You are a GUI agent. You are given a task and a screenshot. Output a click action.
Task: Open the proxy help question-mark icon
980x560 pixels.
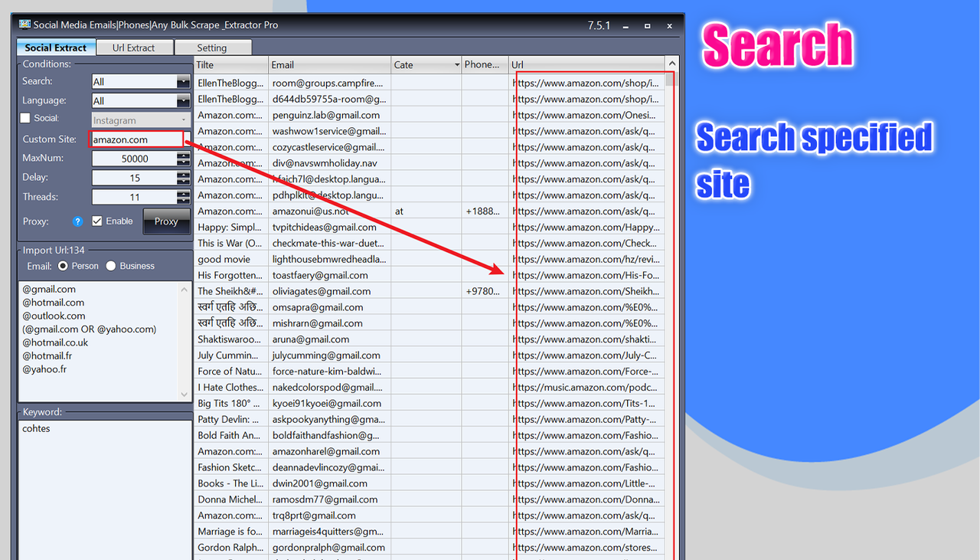(x=77, y=221)
